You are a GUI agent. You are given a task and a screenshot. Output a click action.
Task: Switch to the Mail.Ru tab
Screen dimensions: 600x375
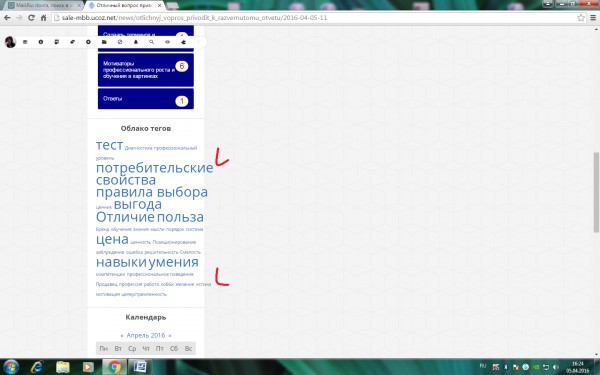coord(44,5)
